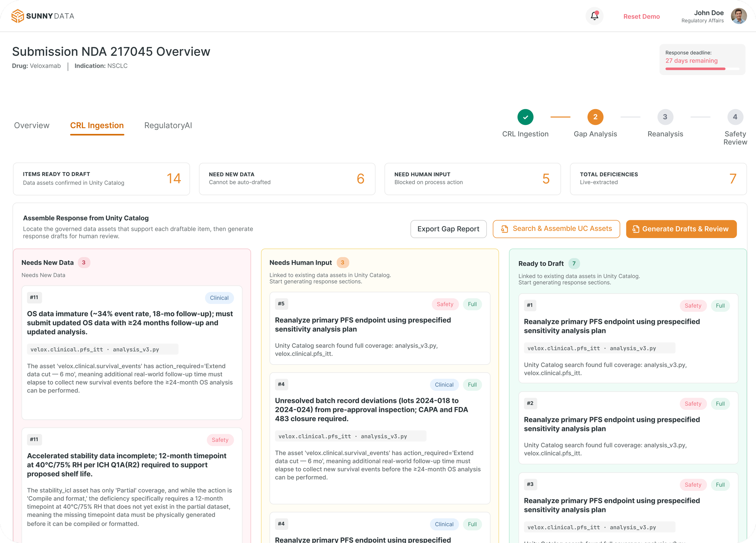Click Clinical tag on OS data immature card

coord(219,298)
